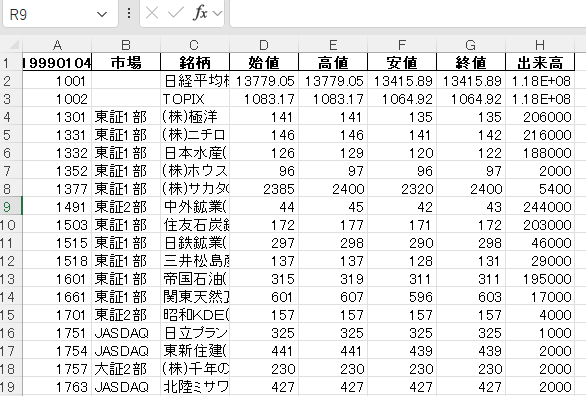Click cell 日経平均 in row 2

195,80
